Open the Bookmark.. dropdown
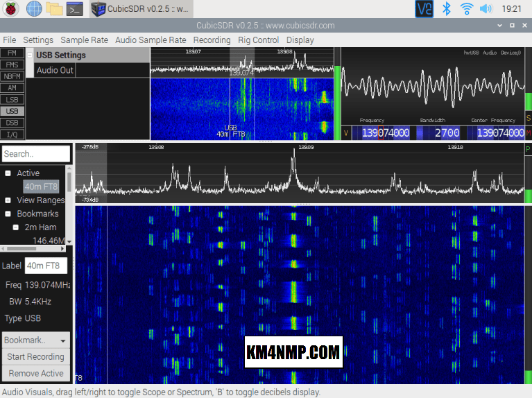The width and height of the screenshot is (532, 398). click(36, 340)
